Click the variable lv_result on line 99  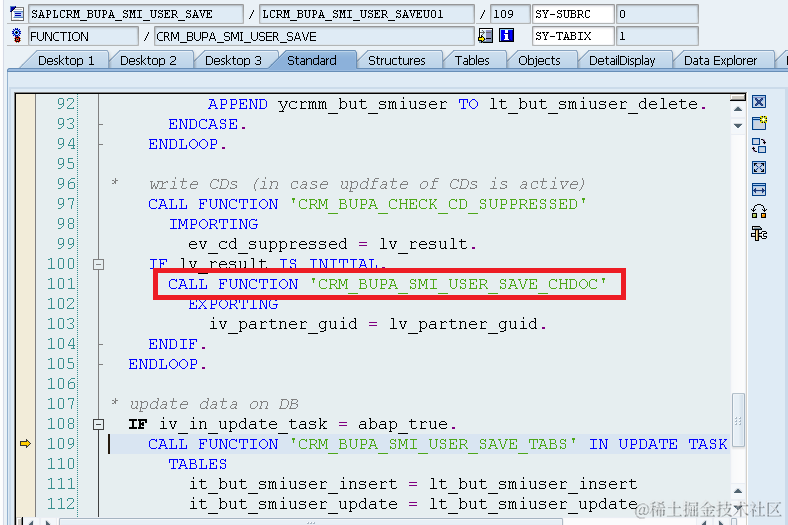pos(423,244)
